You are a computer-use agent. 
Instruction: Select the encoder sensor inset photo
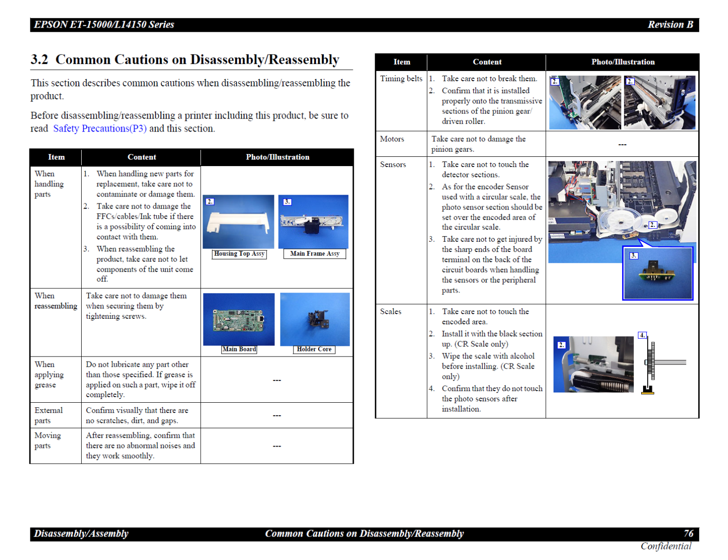click(658, 273)
